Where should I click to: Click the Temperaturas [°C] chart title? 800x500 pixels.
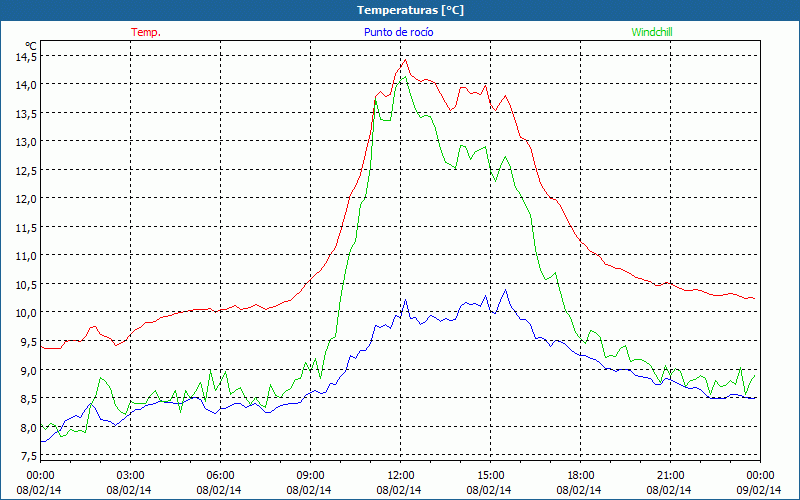click(x=410, y=10)
